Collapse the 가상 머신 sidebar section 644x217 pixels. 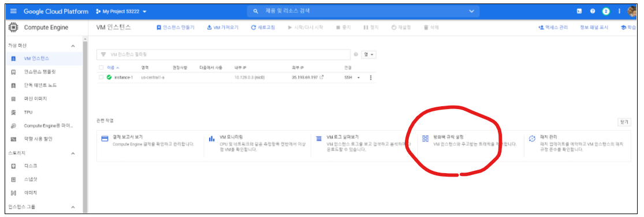tap(73, 46)
